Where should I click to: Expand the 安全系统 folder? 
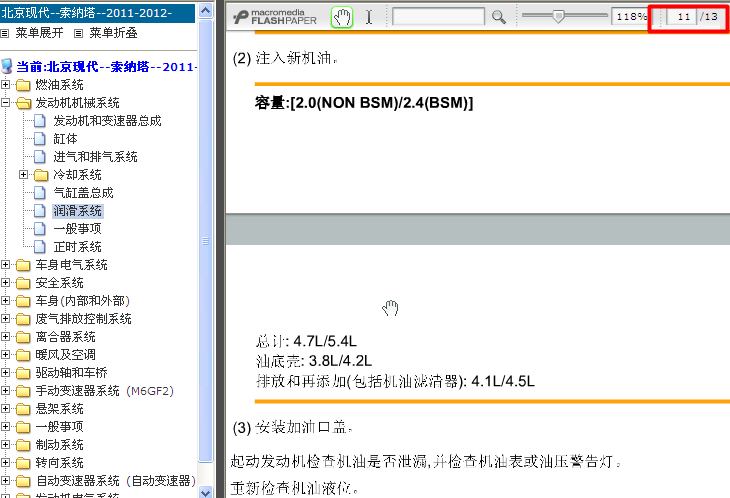click(6, 283)
